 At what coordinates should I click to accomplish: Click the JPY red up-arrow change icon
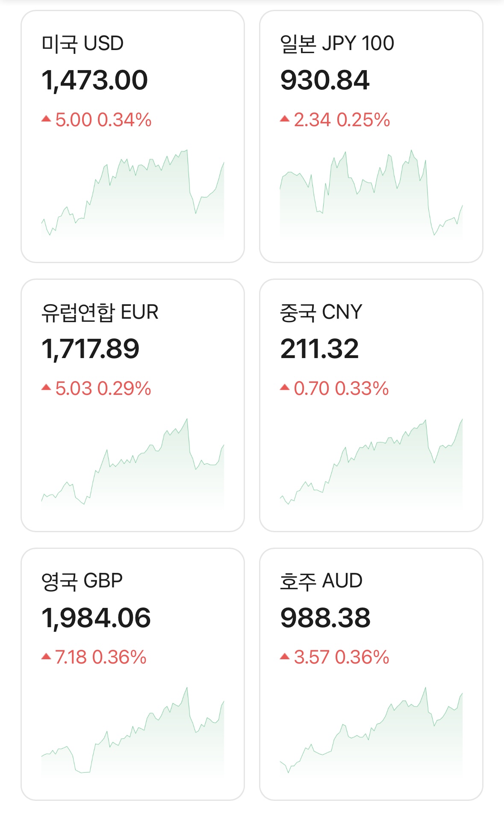point(285,119)
